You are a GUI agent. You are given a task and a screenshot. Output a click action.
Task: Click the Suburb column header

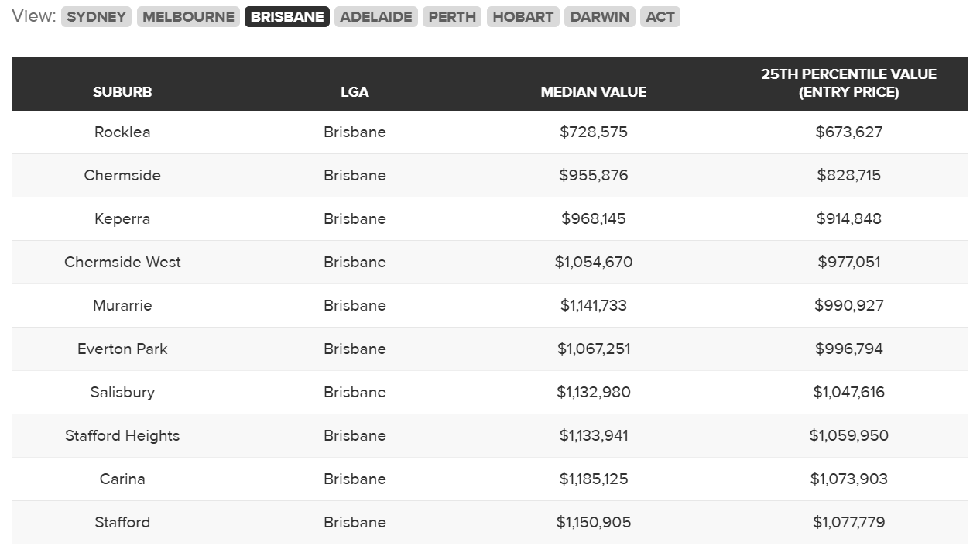(122, 91)
